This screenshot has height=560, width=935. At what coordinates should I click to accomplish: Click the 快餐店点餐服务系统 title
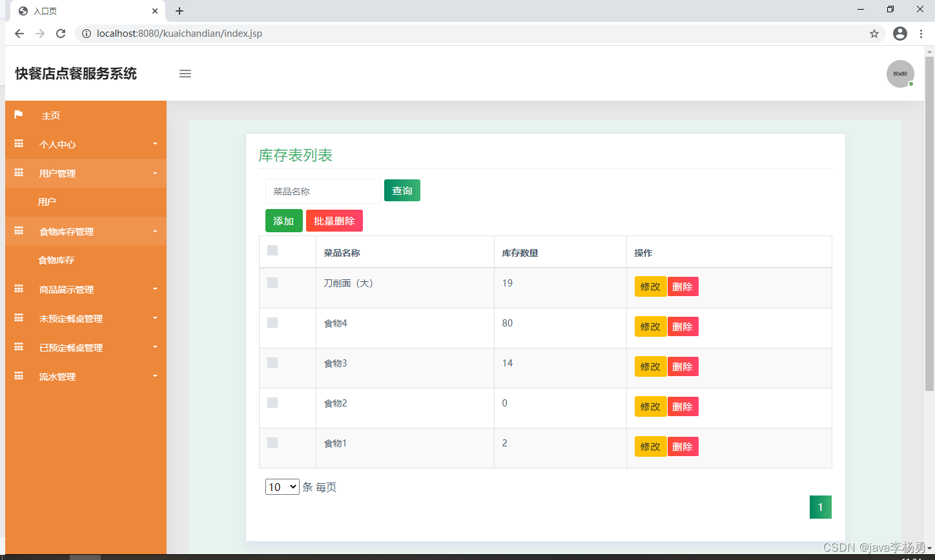pyautogui.click(x=76, y=74)
